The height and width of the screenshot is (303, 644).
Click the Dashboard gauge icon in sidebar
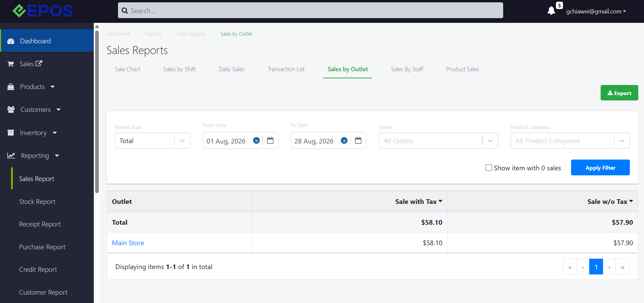click(x=11, y=41)
